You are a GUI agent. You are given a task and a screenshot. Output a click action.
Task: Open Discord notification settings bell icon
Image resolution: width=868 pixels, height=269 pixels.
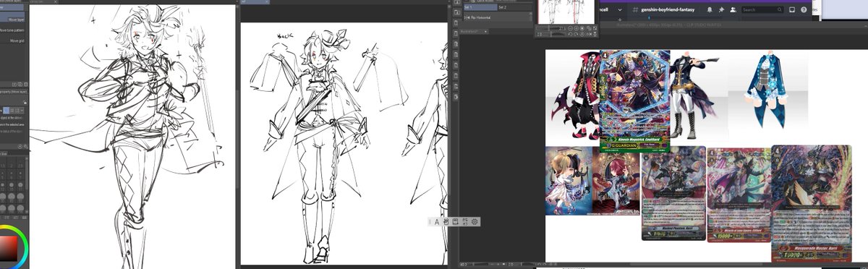pyautogui.click(x=710, y=9)
